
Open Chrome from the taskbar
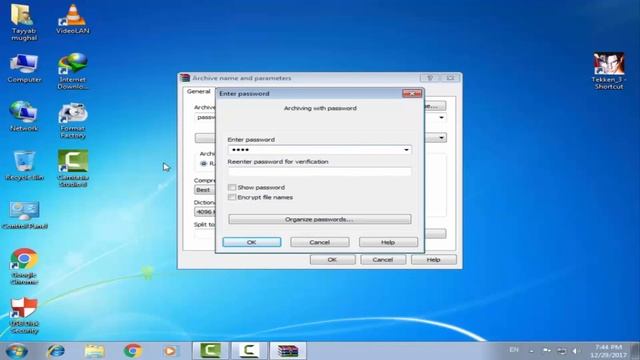pyautogui.click(x=133, y=351)
